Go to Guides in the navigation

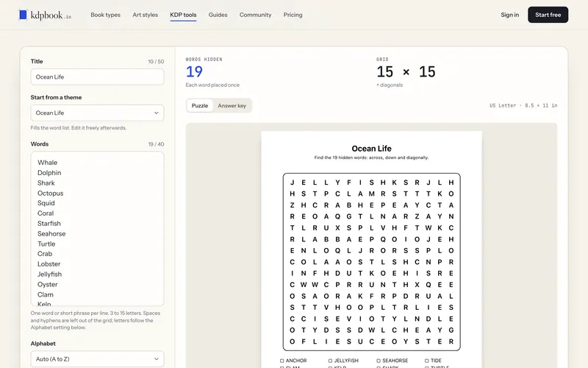click(218, 15)
